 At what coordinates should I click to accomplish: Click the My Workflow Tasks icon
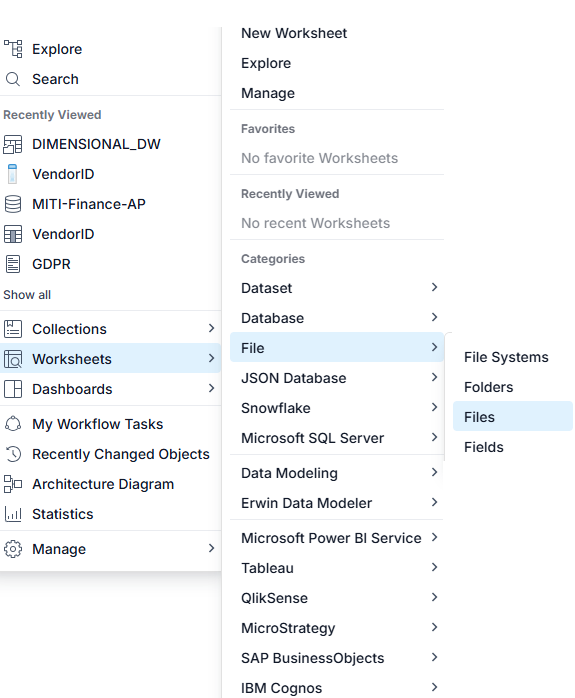tap(13, 424)
